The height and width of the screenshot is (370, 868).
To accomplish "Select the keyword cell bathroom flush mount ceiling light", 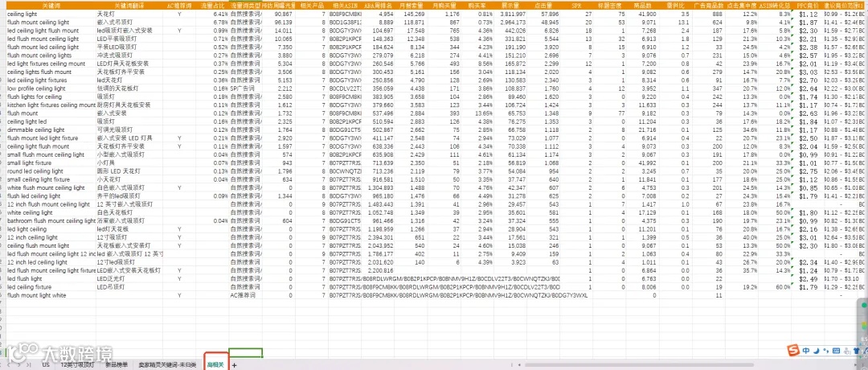I will (x=51, y=221).
